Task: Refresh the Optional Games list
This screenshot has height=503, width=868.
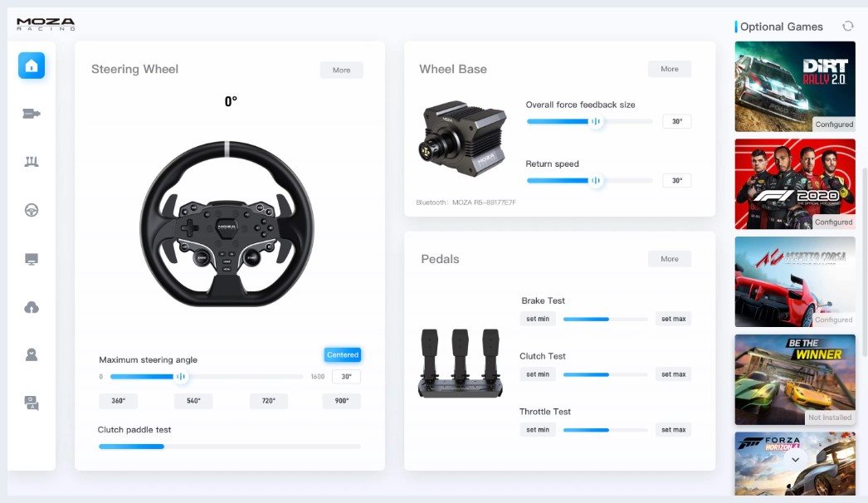Action: coord(847,26)
